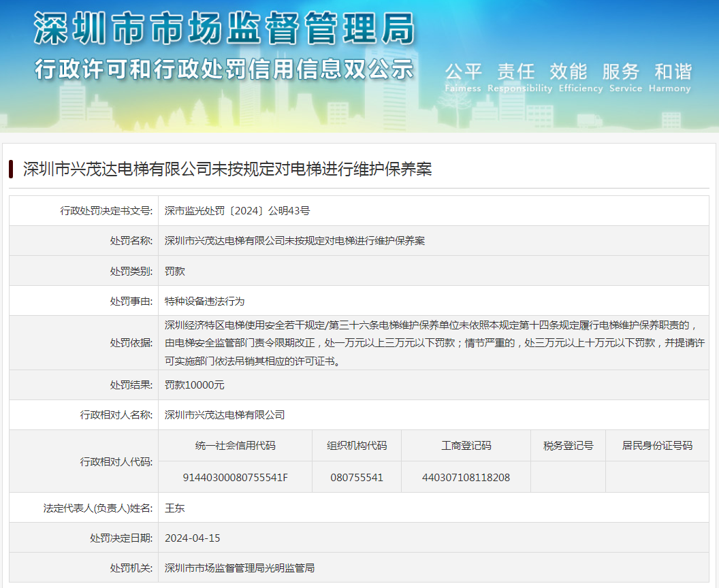Click the credit code 91440300080755541F
Image resolution: width=719 pixels, height=588 pixels.
pos(235,478)
